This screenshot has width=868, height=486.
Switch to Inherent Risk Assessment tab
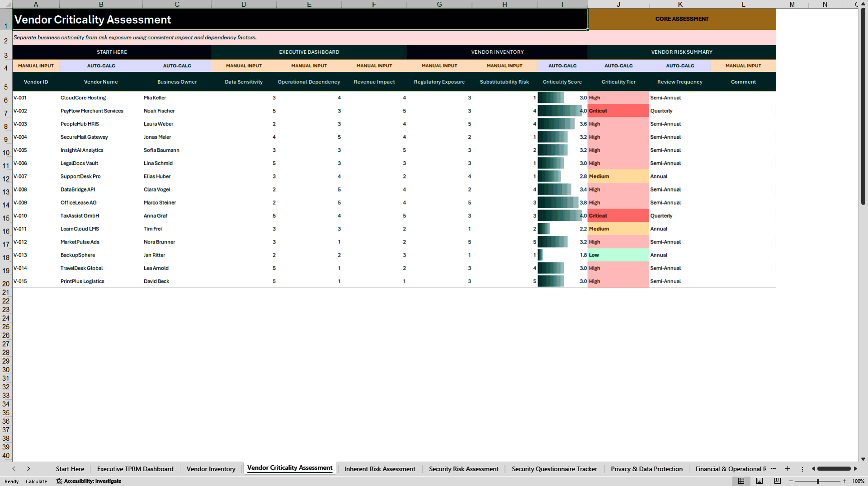tap(380, 469)
